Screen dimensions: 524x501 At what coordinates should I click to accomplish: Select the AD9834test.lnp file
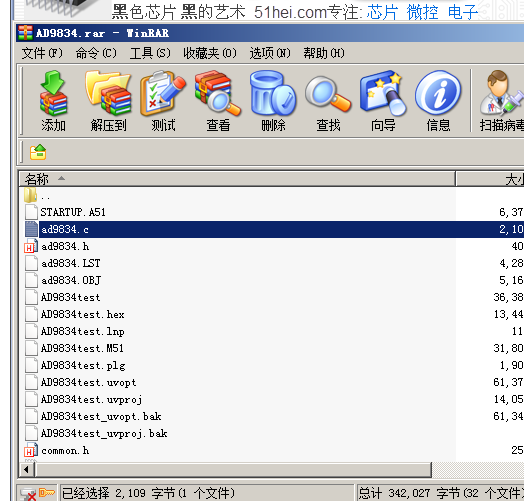[82, 332]
